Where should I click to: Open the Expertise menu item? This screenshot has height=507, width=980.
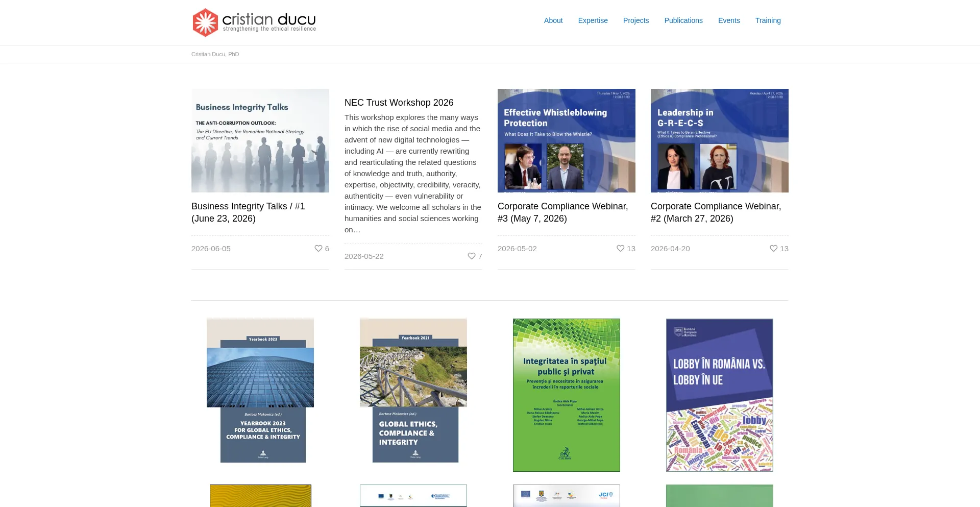coord(593,20)
